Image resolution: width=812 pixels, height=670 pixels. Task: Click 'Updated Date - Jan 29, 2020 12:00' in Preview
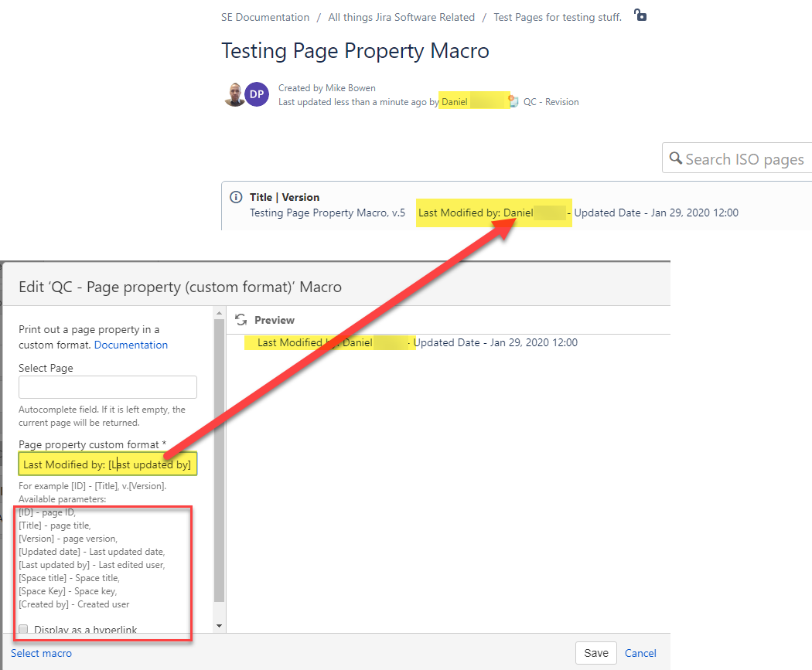pos(495,342)
